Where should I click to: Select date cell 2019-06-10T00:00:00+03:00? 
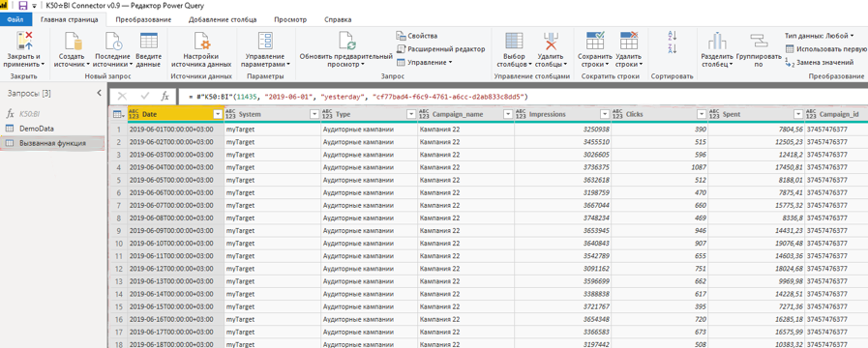click(x=175, y=243)
